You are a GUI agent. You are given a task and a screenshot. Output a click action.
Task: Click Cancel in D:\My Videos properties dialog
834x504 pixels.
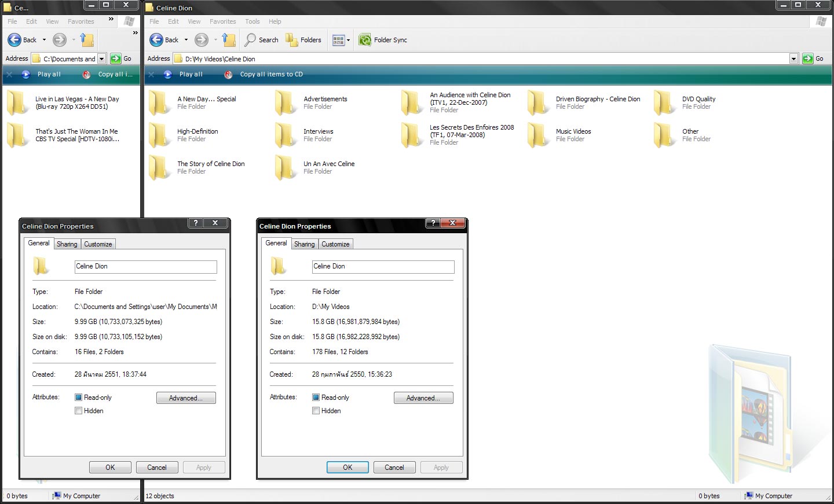click(x=394, y=468)
